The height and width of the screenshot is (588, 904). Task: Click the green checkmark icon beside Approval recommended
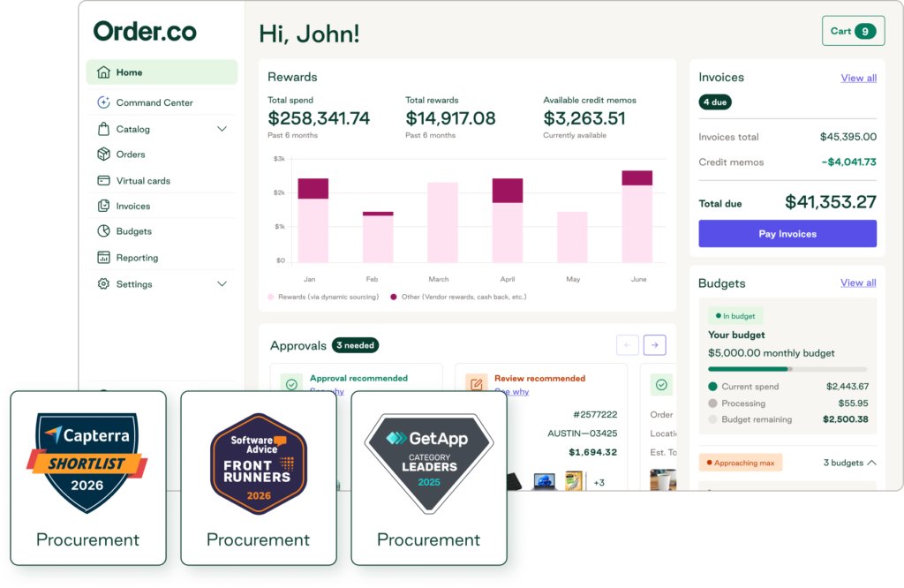[x=291, y=384]
